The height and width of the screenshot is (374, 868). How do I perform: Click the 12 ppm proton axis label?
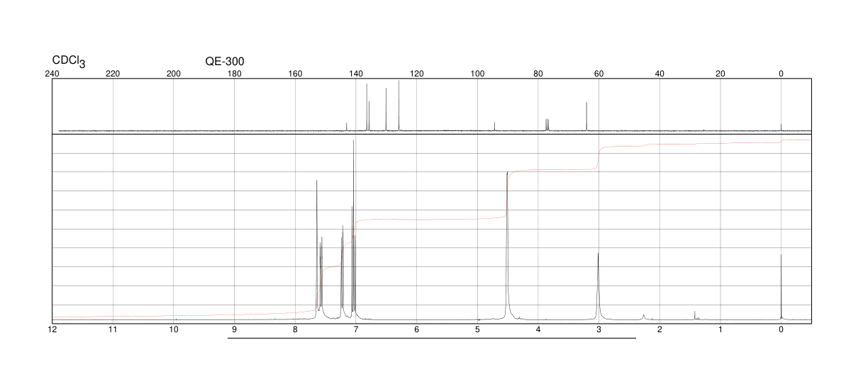52,329
